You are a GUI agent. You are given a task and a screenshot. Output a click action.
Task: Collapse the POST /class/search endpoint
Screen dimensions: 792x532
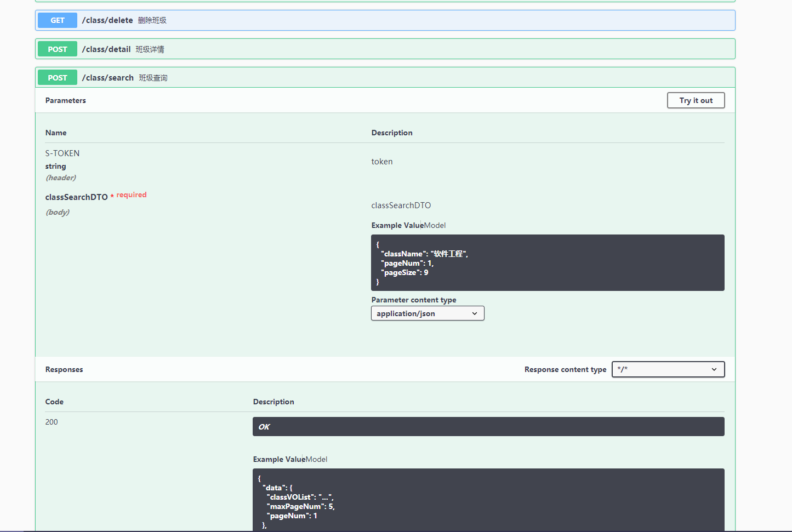click(x=384, y=78)
